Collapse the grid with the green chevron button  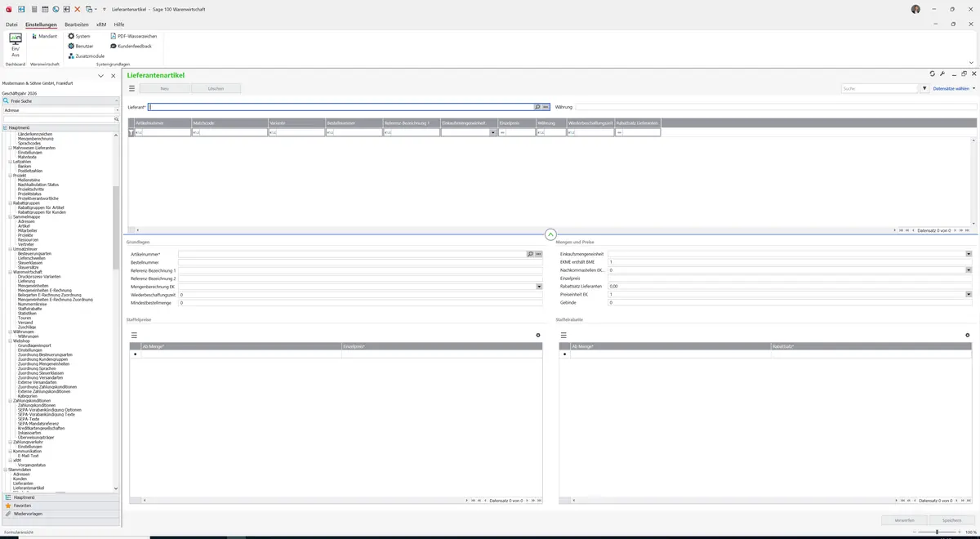tap(550, 234)
